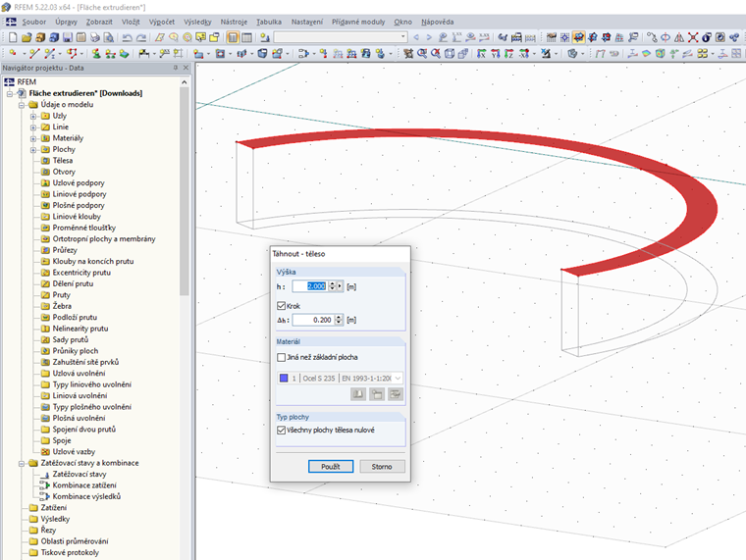Click the highlighted rotate view icon

(578, 37)
